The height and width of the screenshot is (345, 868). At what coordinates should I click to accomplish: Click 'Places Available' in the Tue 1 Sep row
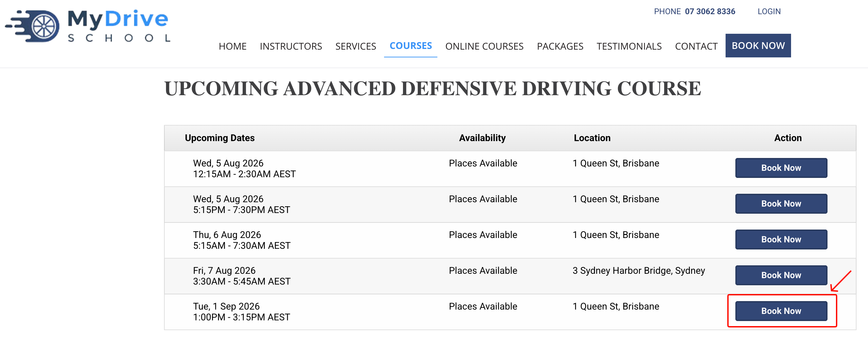483,306
